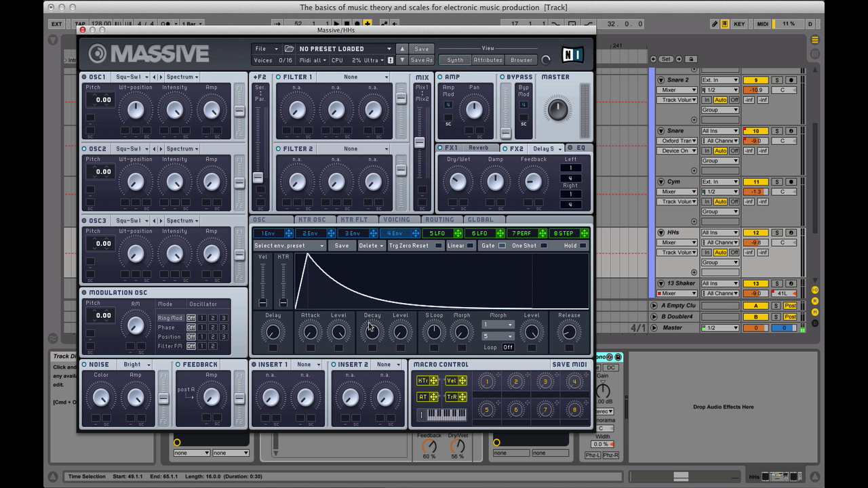The height and width of the screenshot is (488, 868).
Task: Open the OSC2 Spectrum mode dropdown
Action: coord(182,149)
